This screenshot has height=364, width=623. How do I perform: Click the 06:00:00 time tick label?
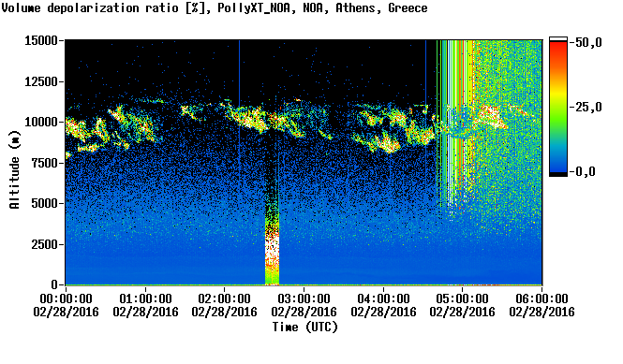541,298
